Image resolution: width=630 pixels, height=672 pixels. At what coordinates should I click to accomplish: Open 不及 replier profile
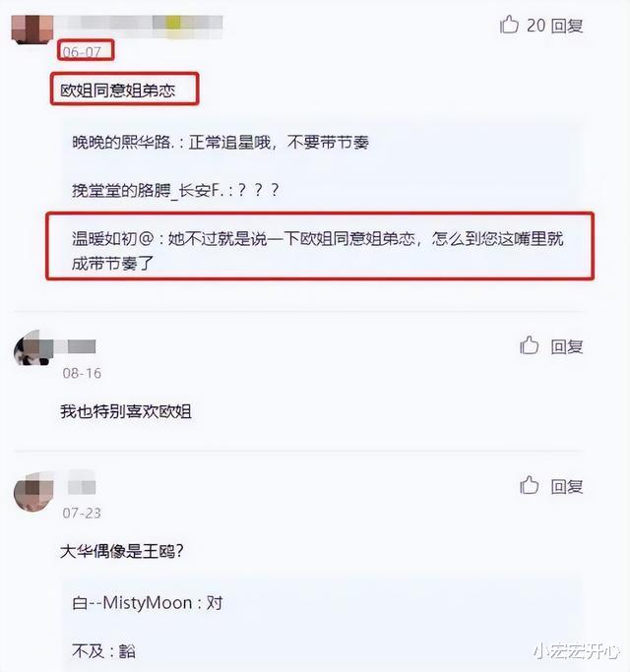coord(88,651)
